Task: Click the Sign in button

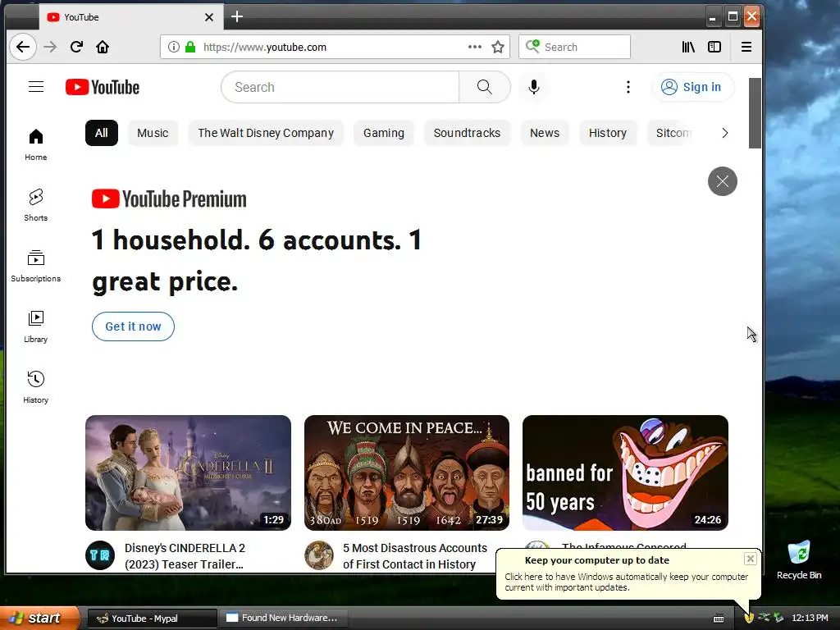Action: [692, 87]
